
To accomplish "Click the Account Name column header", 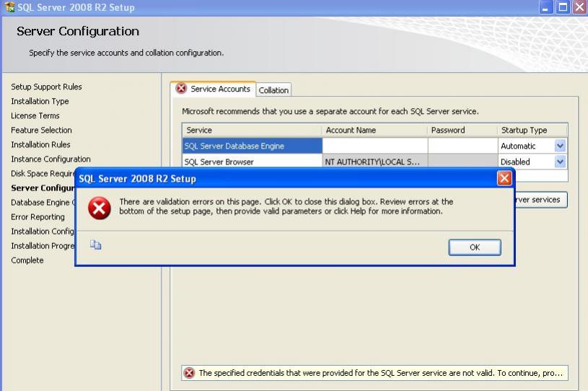I will [x=374, y=130].
